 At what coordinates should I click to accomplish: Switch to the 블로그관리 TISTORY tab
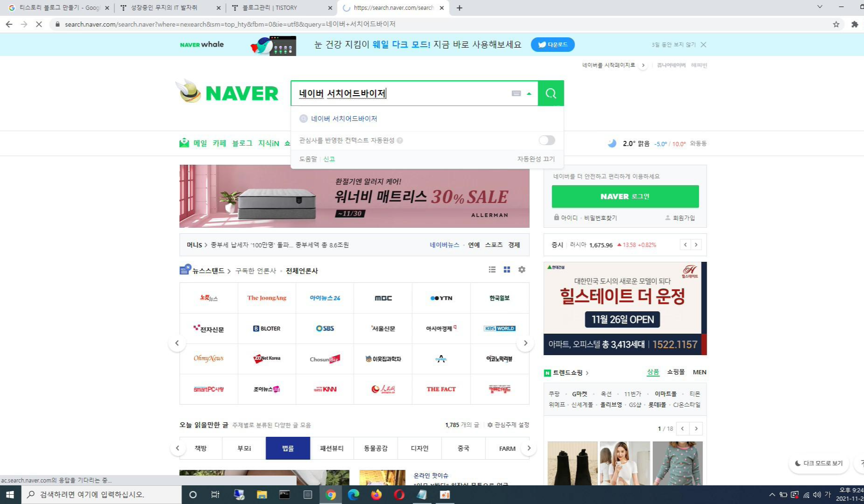(282, 8)
